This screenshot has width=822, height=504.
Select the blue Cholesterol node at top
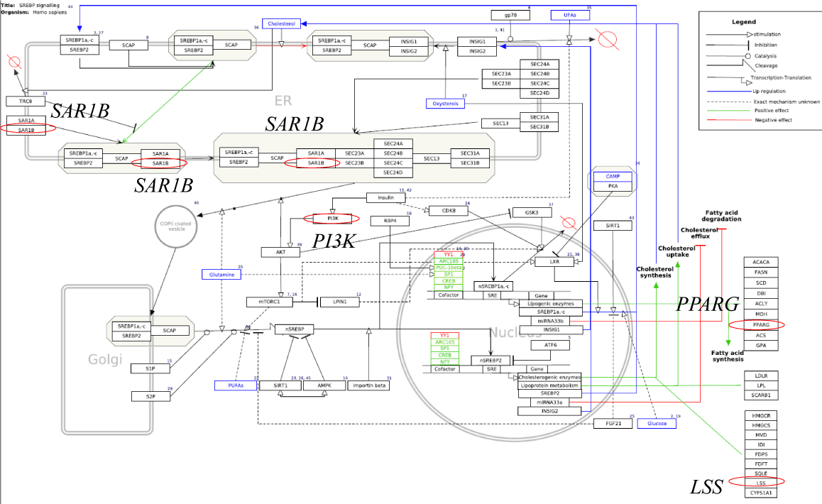coord(282,23)
